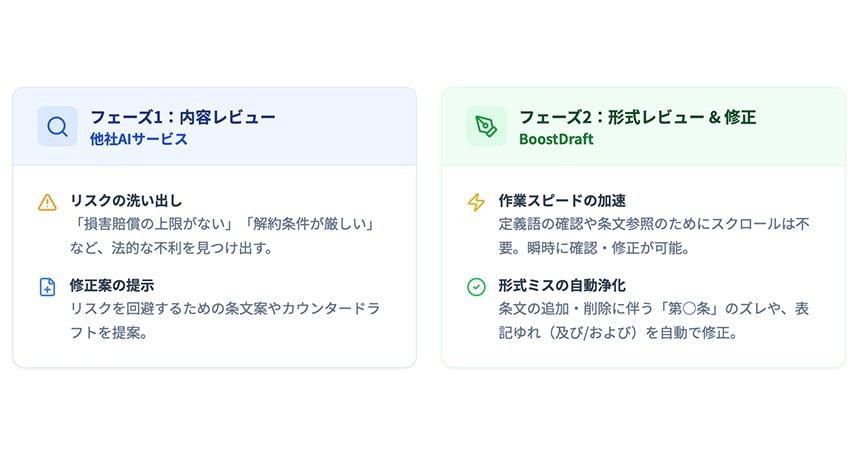Click the 定義語の確認 description paragraph
860x450 pixels.
point(653,234)
